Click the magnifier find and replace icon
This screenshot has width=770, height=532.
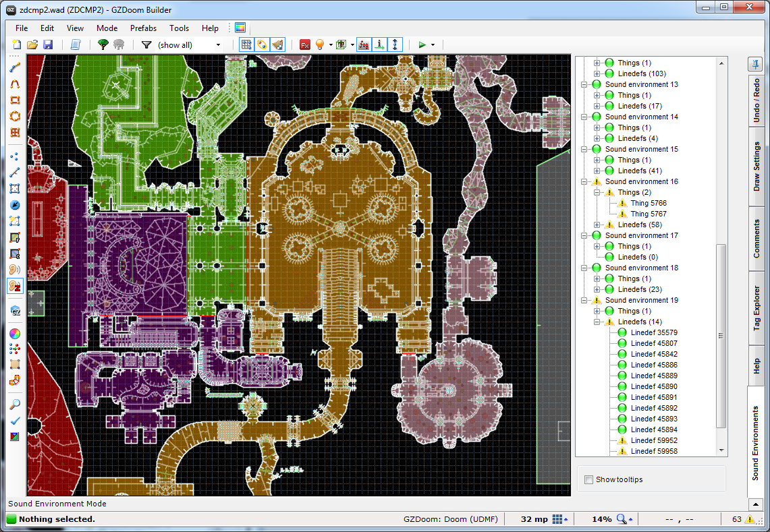tap(15, 405)
